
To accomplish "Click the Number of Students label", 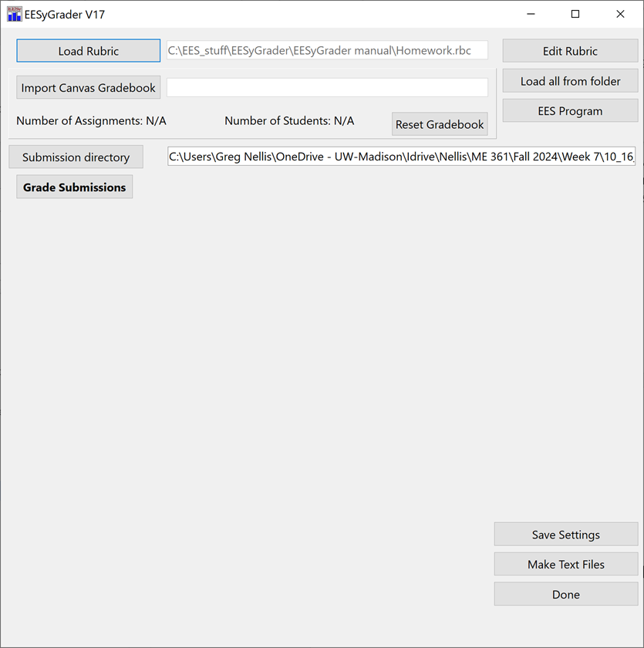I will 289,121.
